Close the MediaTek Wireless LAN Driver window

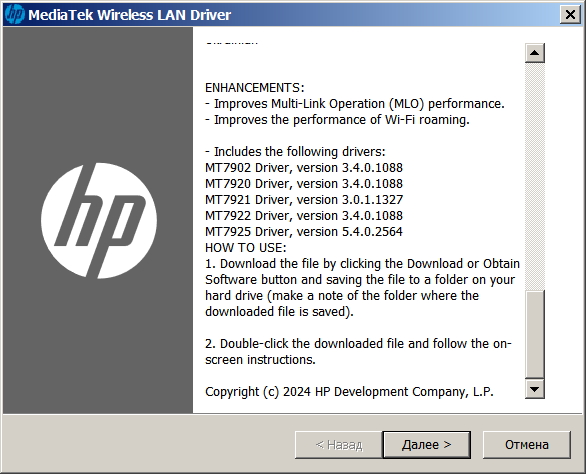pyautogui.click(x=570, y=15)
